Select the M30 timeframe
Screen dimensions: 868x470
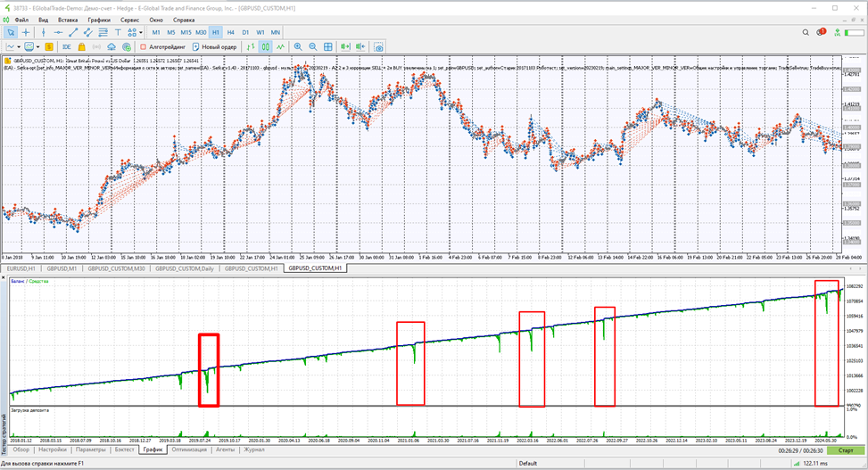pos(201,33)
